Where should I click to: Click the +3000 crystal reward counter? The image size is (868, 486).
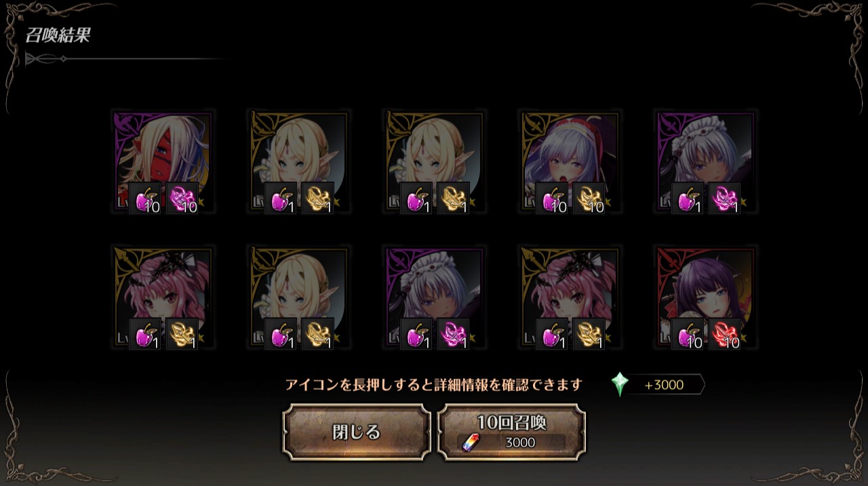click(664, 385)
